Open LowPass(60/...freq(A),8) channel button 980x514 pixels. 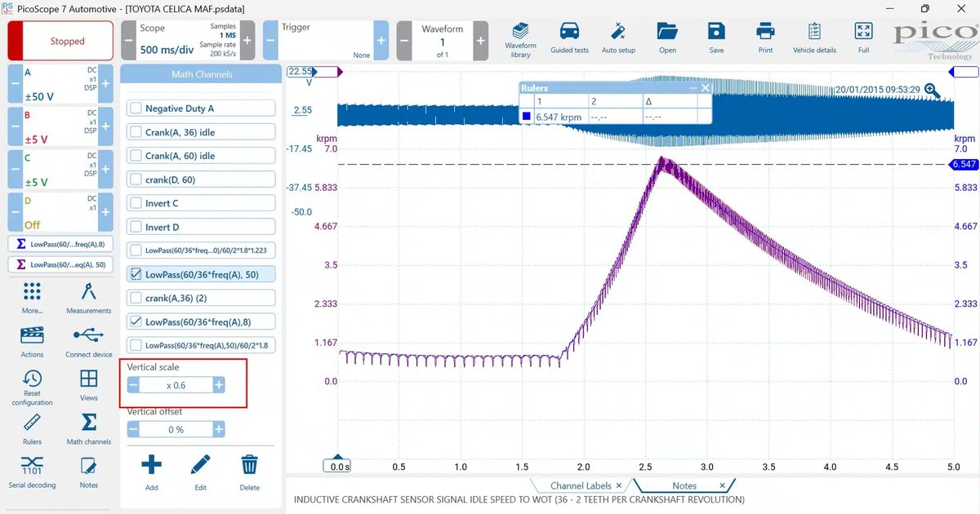coord(60,243)
